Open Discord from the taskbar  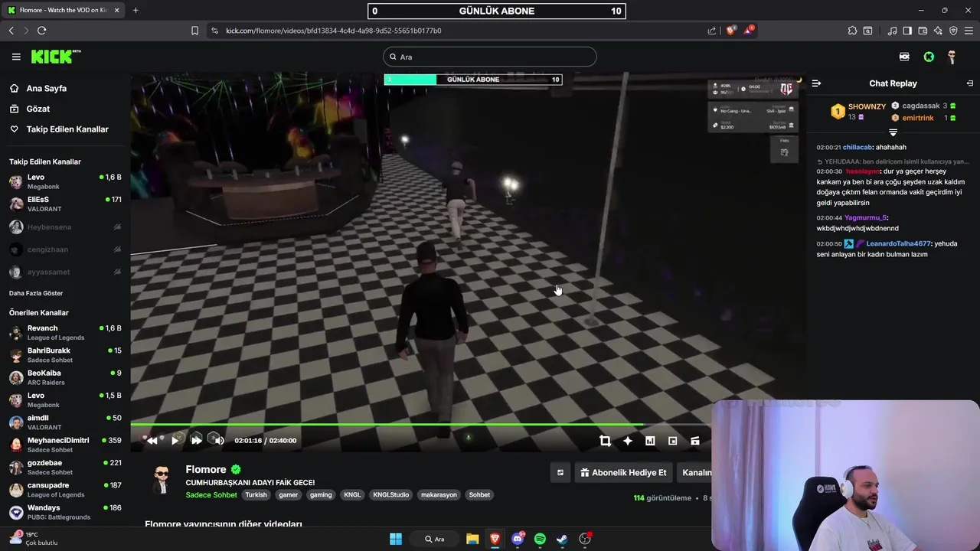pos(518,539)
